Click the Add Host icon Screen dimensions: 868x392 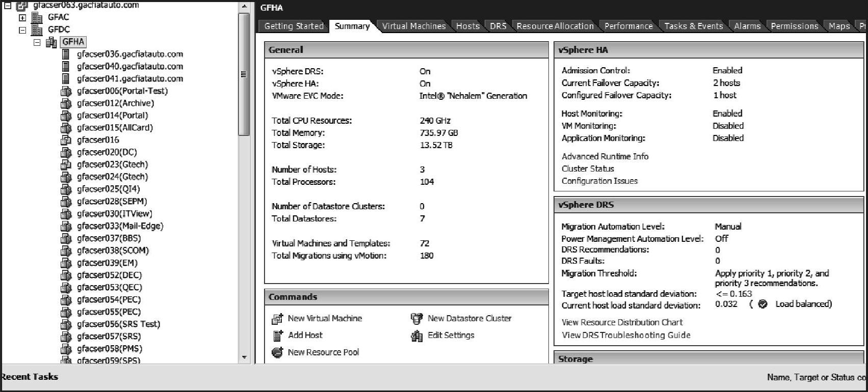[x=278, y=335]
